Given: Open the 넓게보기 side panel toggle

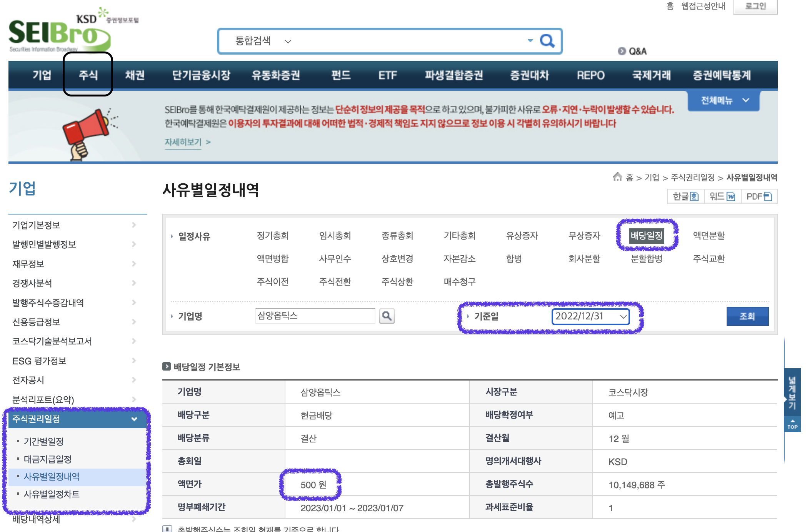Looking at the screenshot, I should pos(792,393).
